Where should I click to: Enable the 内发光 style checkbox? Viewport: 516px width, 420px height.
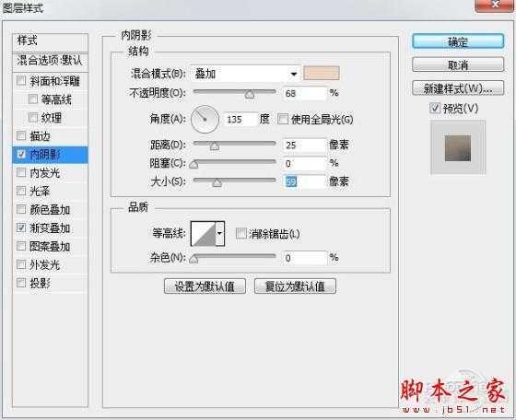point(21,172)
